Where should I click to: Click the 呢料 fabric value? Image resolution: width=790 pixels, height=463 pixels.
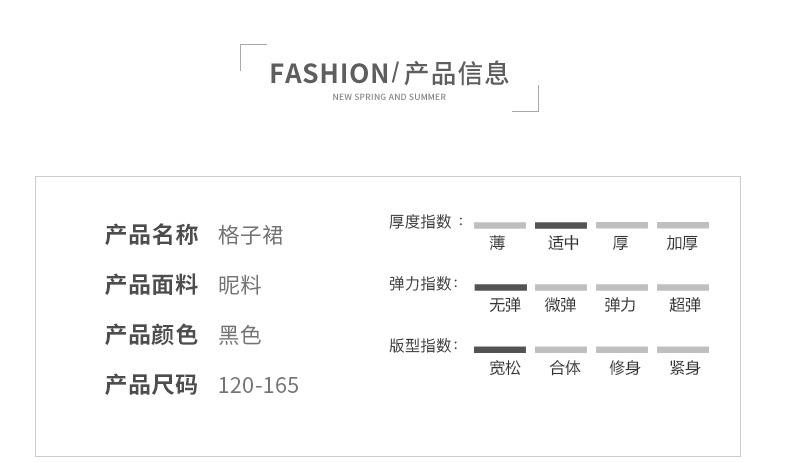click(x=239, y=285)
